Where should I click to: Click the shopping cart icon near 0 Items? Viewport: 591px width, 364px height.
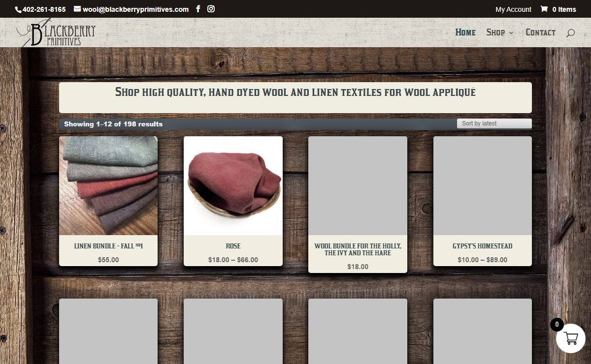(x=544, y=9)
